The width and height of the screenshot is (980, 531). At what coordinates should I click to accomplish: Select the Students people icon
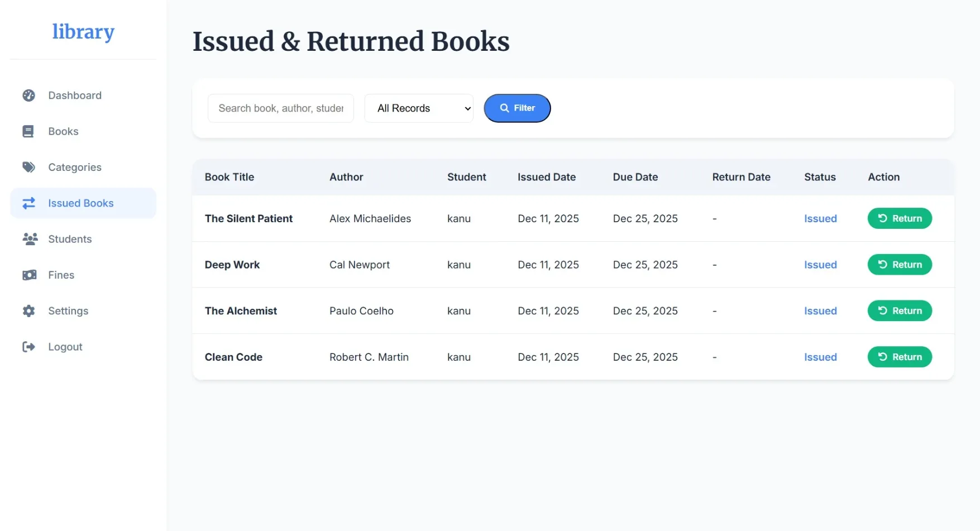tap(28, 239)
